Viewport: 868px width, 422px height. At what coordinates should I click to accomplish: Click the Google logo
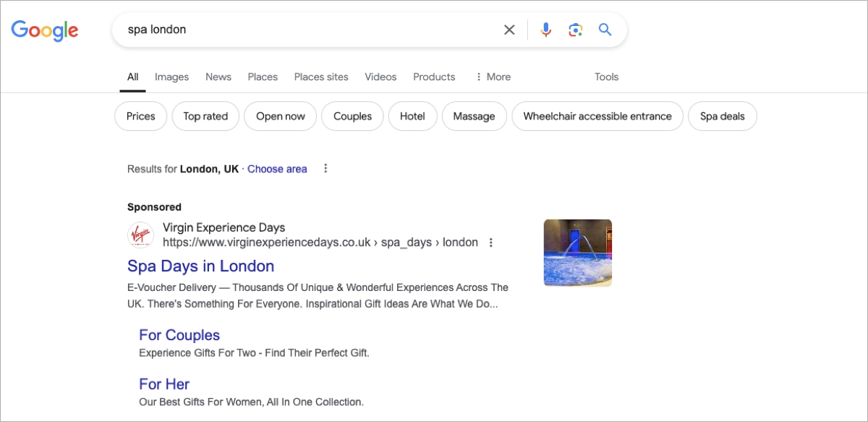[44, 30]
